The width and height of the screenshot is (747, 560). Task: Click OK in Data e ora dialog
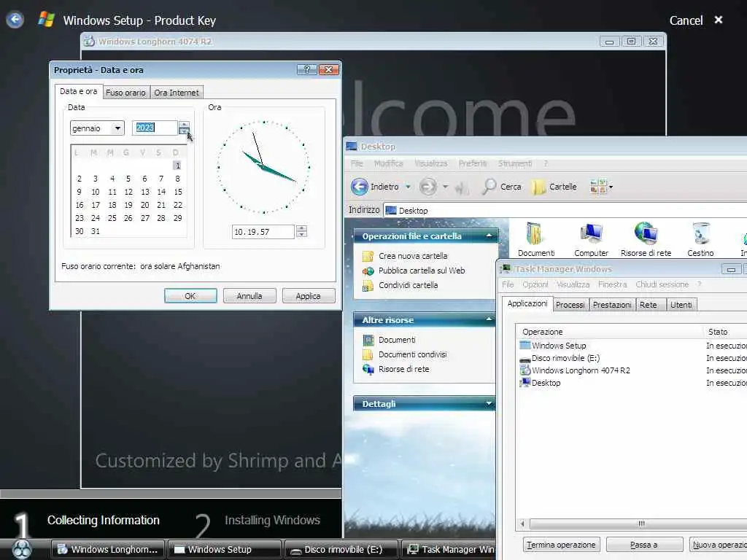[190, 296]
